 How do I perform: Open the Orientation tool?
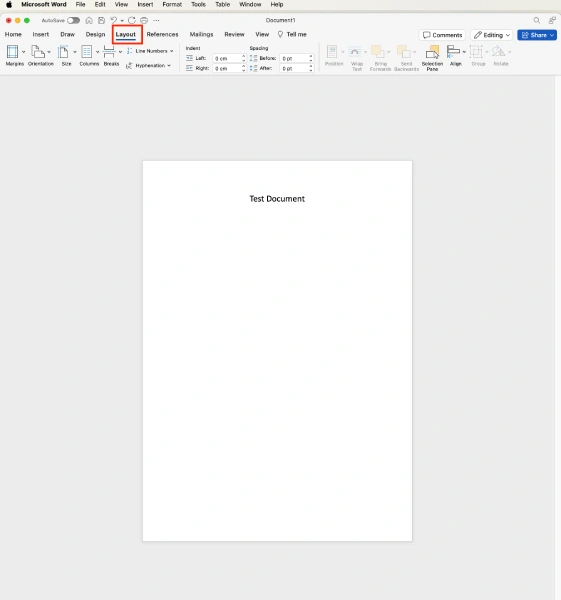(38, 52)
